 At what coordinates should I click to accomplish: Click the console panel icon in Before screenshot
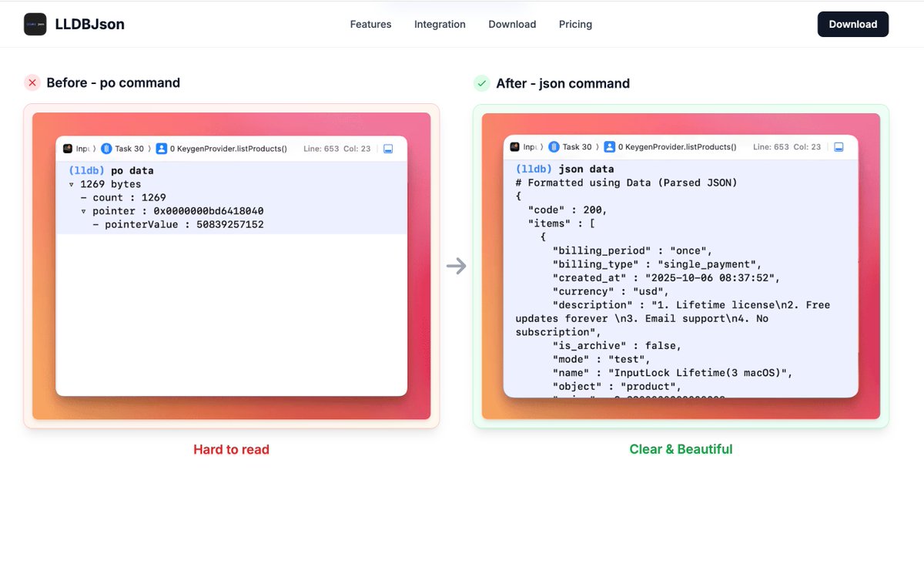[388, 149]
